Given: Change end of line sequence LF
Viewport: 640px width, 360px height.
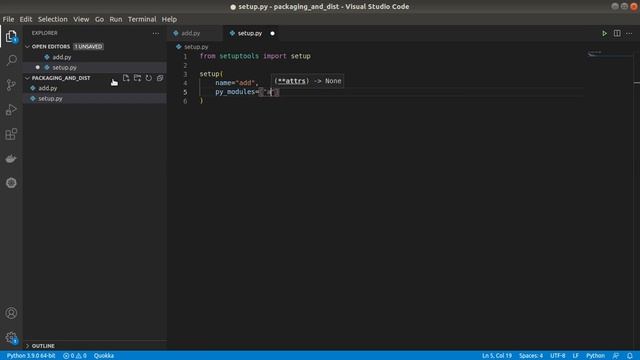Looking at the screenshot, I should [x=576, y=356].
